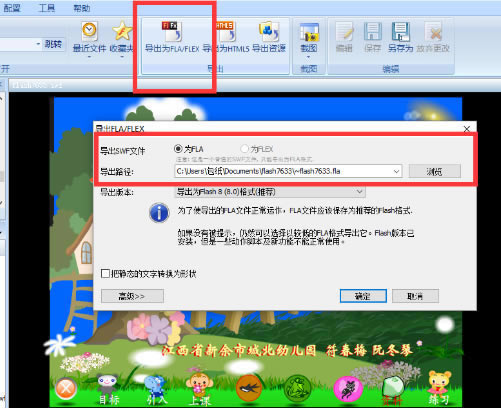Switch to the flash7633.swf document tab
Image resolution: width=501 pixels, height=408 pixels.
click(37, 85)
